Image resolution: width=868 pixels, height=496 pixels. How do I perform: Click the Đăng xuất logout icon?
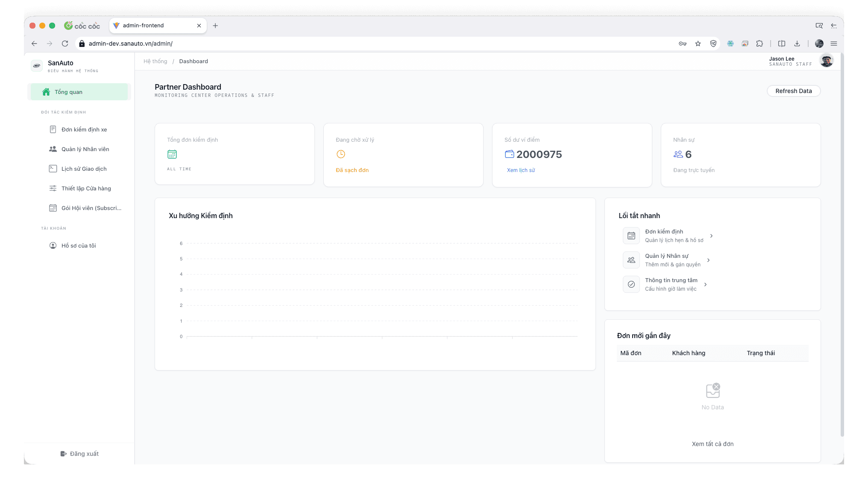[64, 454]
